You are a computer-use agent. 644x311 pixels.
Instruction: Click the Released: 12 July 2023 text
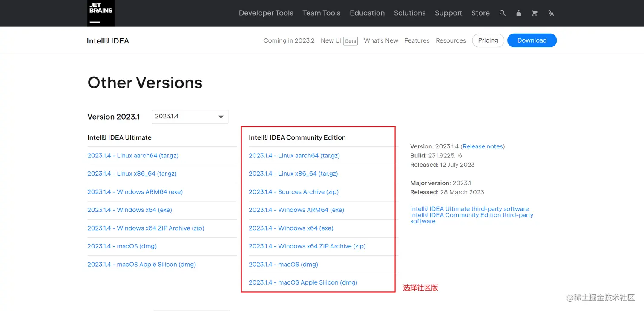pos(443,165)
